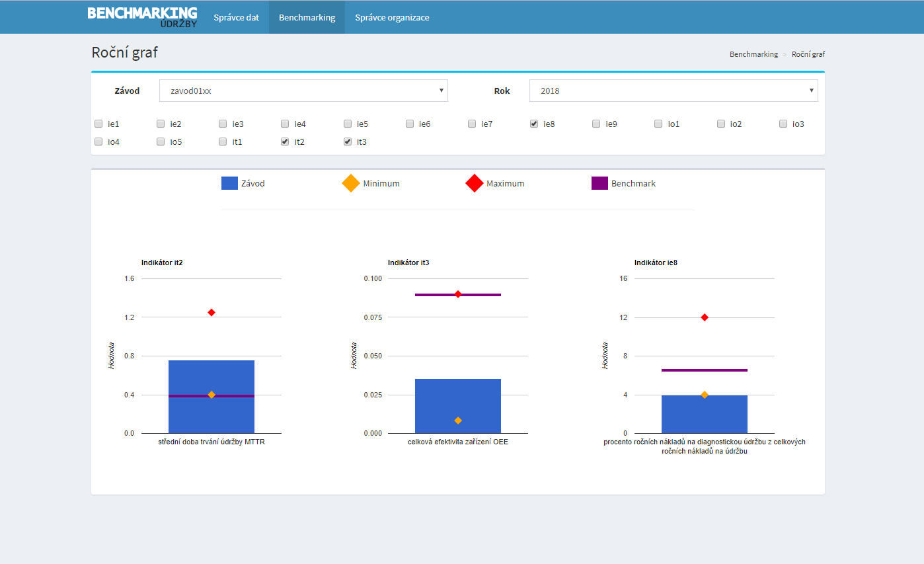The width and height of the screenshot is (924, 564).
Task: Click the orange minimum diamond in ie8 chart
Action: tap(705, 395)
